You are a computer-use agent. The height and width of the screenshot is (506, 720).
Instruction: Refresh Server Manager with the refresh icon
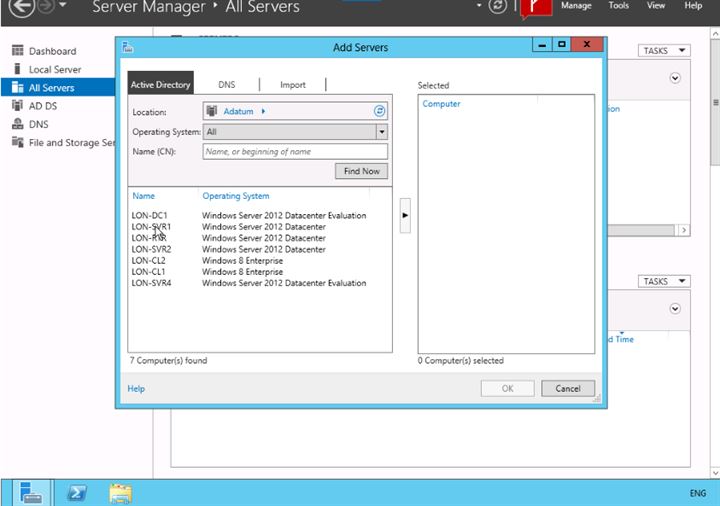coord(497,6)
